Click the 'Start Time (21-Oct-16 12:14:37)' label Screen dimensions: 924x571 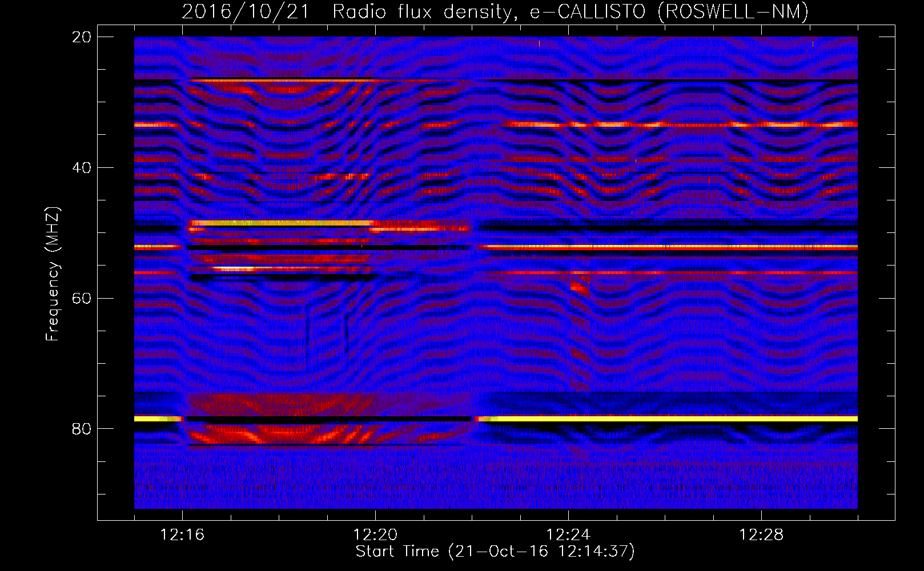click(x=495, y=552)
